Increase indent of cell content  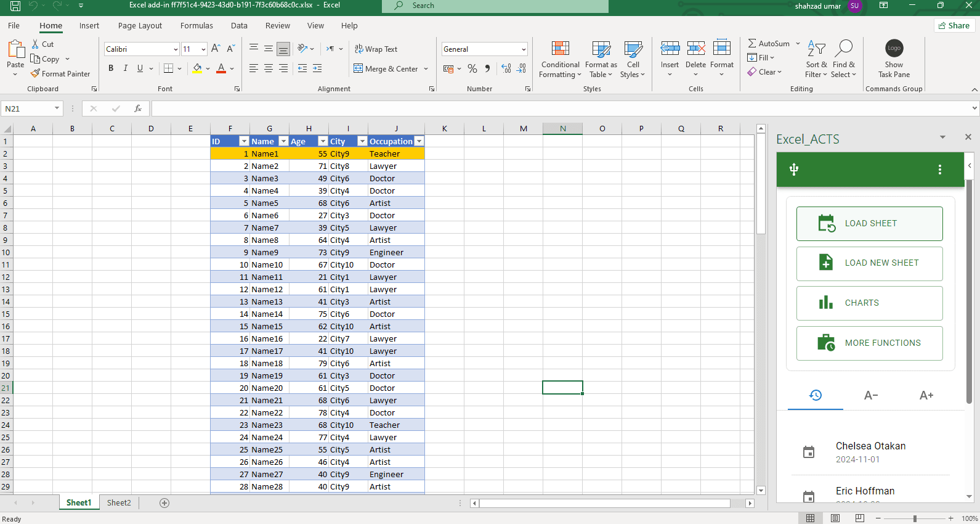coord(317,68)
